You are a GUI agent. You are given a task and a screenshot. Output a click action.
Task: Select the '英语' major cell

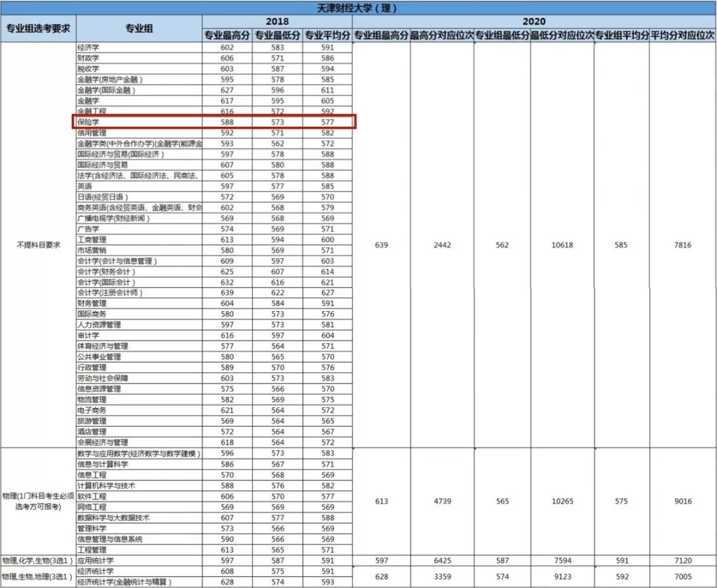(139, 186)
